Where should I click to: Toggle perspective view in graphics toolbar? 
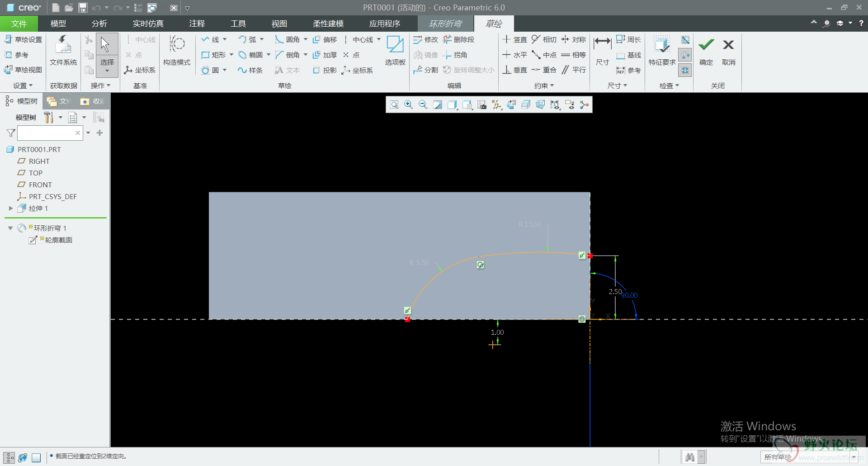[540, 105]
